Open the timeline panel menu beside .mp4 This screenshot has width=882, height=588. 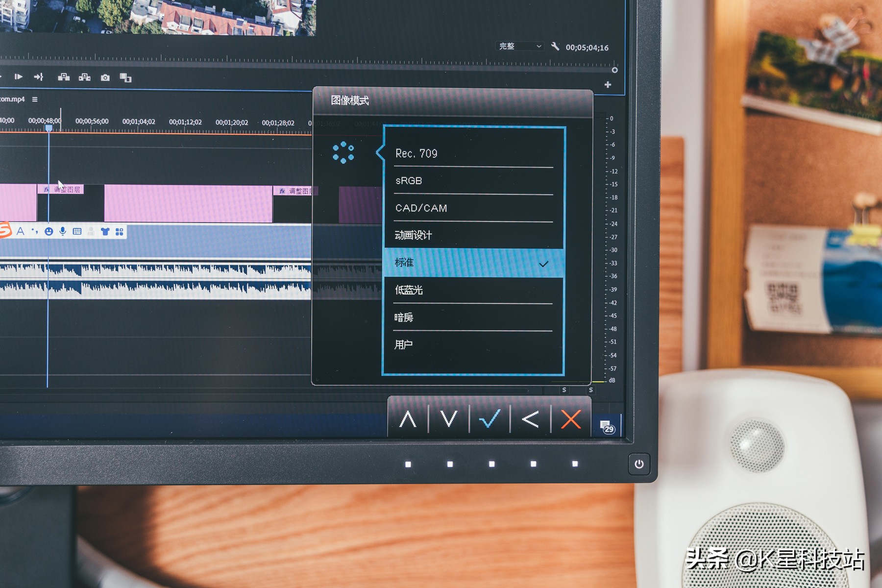tap(35, 99)
